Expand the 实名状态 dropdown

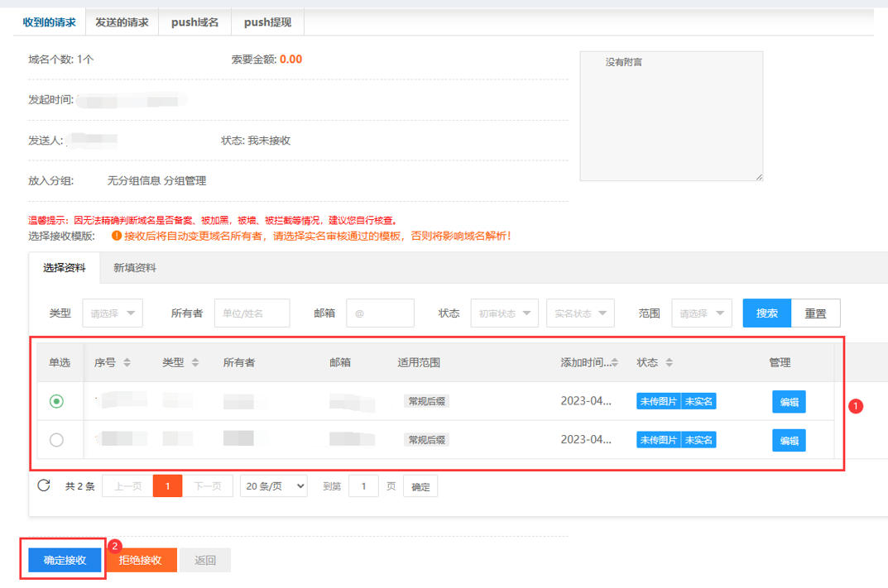579,313
